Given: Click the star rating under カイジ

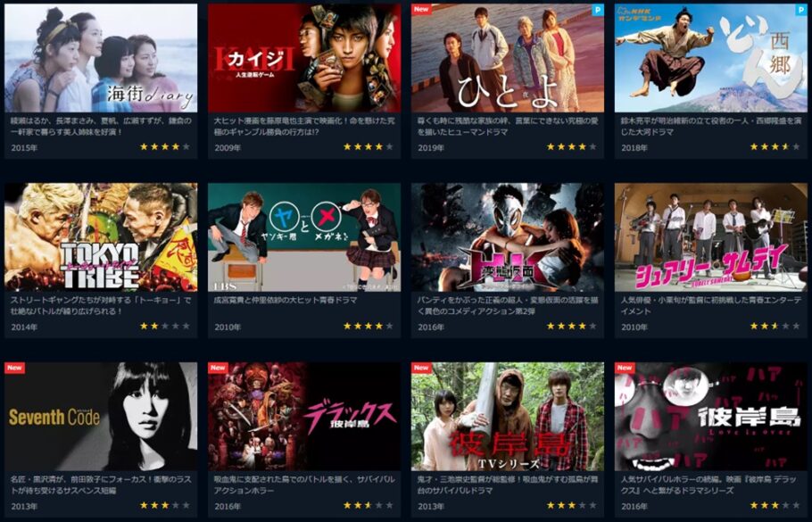Looking at the screenshot, I should click(x=369, y=147).
